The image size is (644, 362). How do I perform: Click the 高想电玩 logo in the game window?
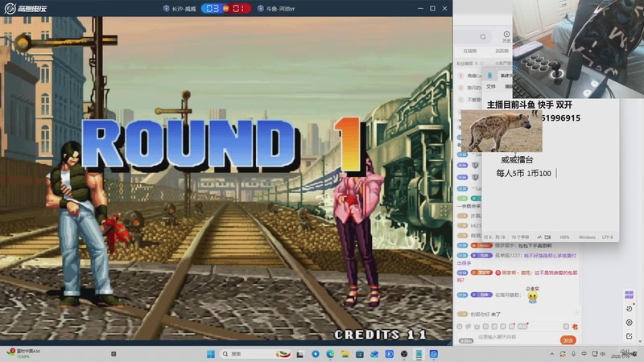[26, 8]
